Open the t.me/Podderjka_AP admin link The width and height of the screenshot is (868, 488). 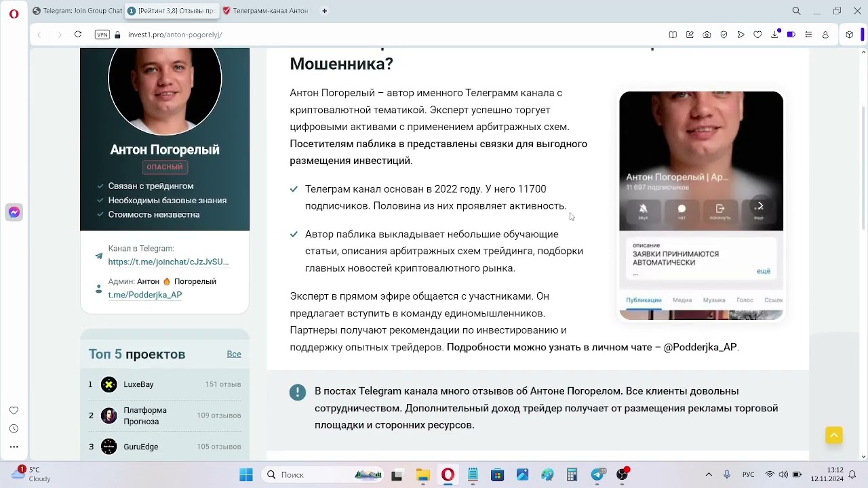pos(145,295)
